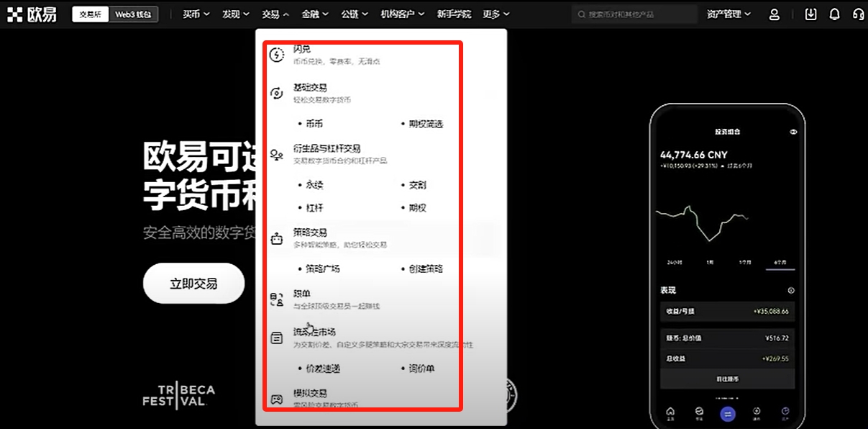
Task: Toggle the eye icon in phone mockup
Action: pos(793,132)
